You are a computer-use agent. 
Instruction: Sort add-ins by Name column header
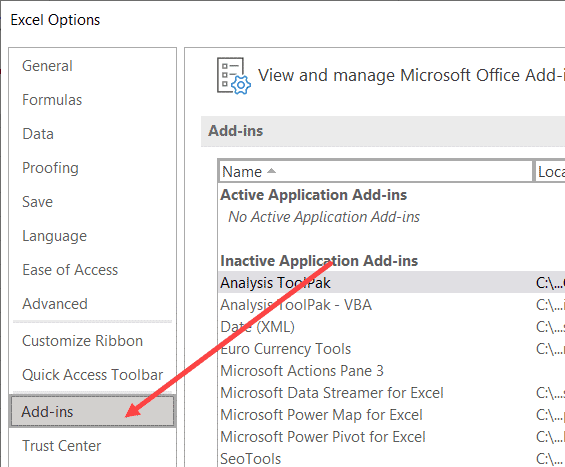click(x=375, y=172)
